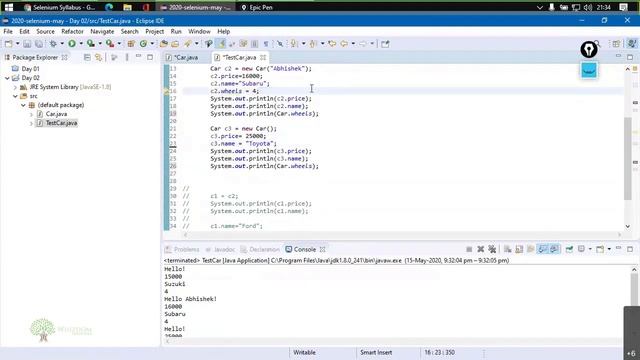The height and width of the screenshot is (360, 640).
Task: Click Next Annotation toolbar icon
Action: point(293,44)
